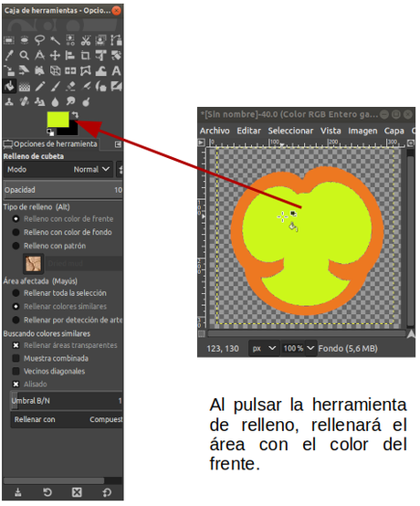This screenshot has height=506, width=420.
Task: Click the active Bucket Fill tool
Action: (x=9, y=86)
